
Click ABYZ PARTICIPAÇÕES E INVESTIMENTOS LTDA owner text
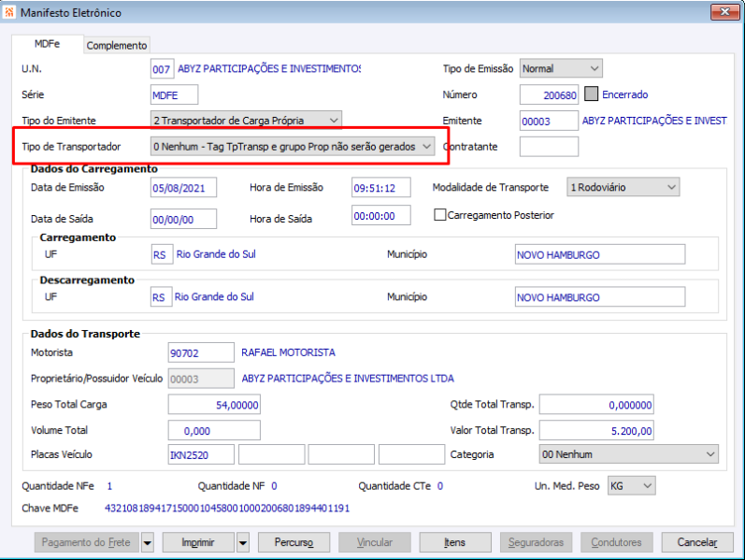point(348,379)
